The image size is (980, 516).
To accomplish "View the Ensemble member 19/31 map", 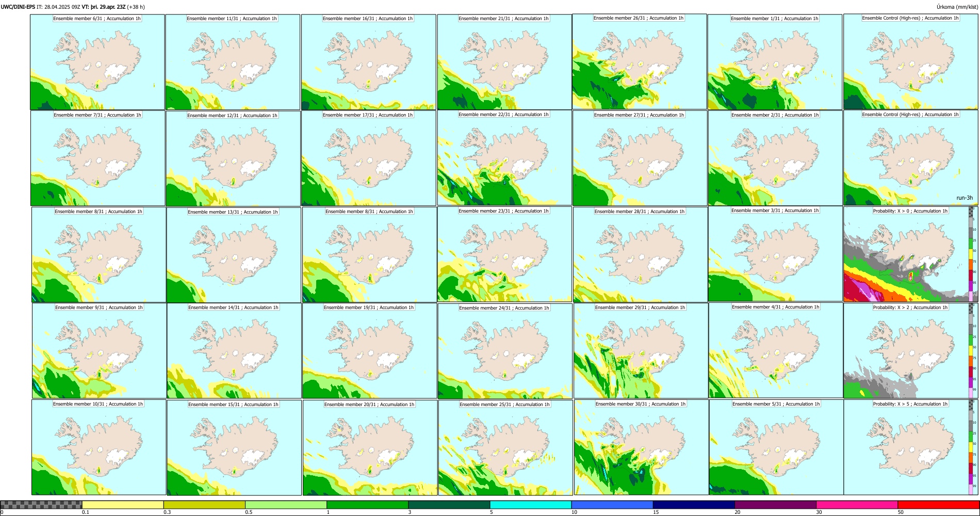I will [x=369, y=351].
